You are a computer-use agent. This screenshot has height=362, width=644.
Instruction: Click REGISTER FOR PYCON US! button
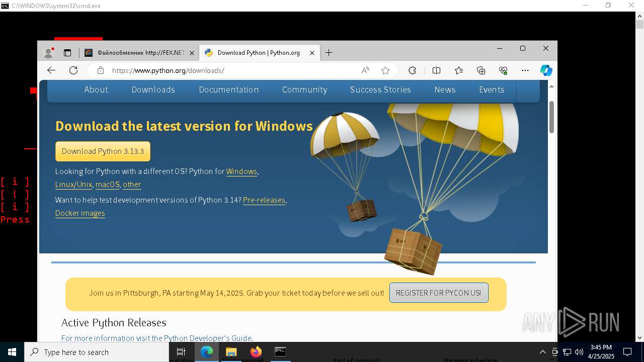[439, 293]
